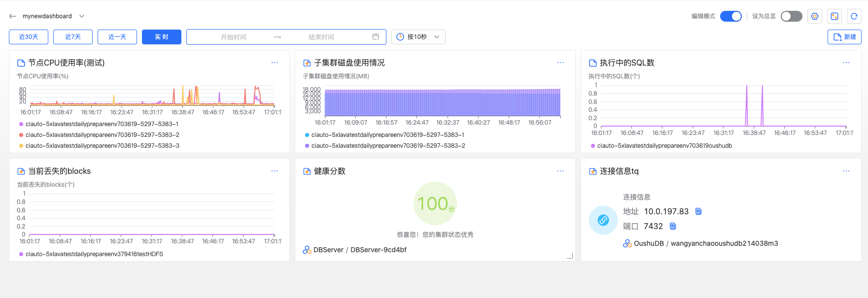
Task: Click the 新建 button
Action: 844,37
